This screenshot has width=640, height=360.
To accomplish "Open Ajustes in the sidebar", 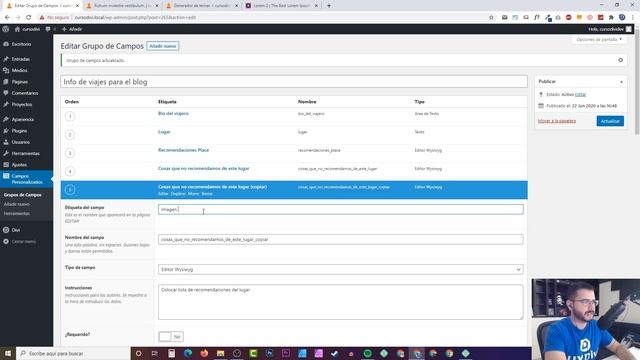I will (x=19, y=165).
